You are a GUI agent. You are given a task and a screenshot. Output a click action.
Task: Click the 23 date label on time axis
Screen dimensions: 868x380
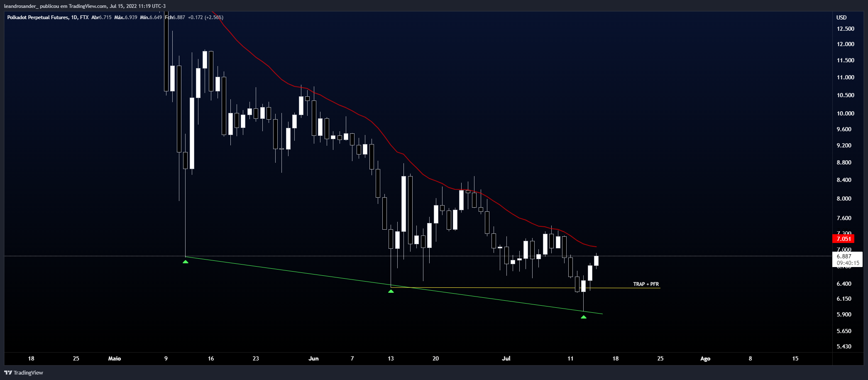click(x=256, y=358)
